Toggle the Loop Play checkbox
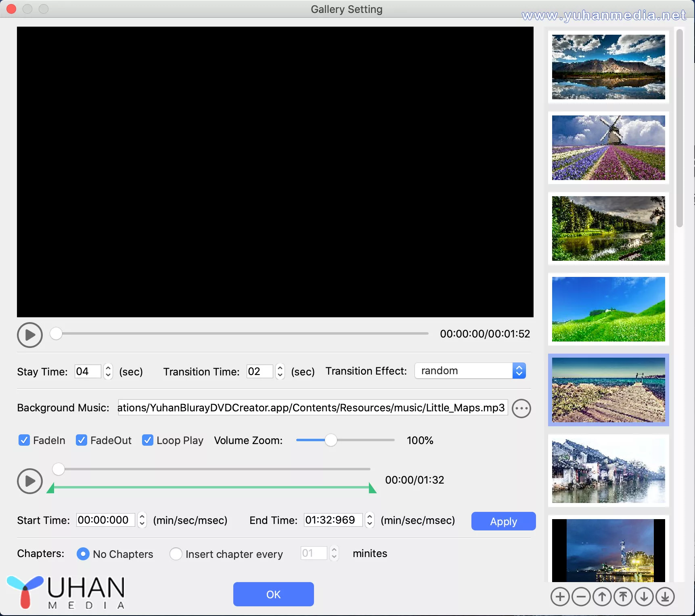This screenshot has height=616, width=695. [147, 440]
